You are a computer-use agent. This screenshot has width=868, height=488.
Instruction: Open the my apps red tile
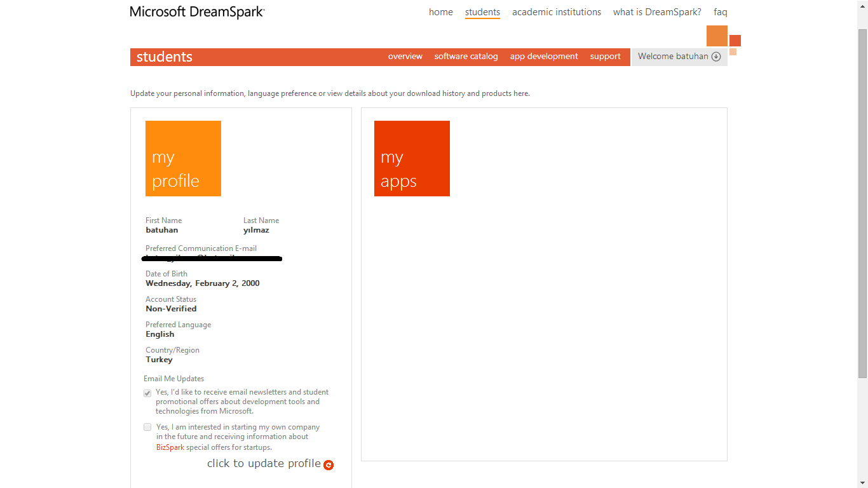[412, 158]
